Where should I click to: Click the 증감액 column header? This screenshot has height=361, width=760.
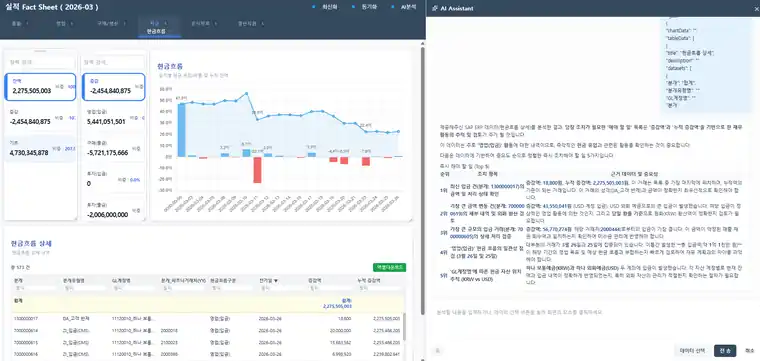(315, 280)
